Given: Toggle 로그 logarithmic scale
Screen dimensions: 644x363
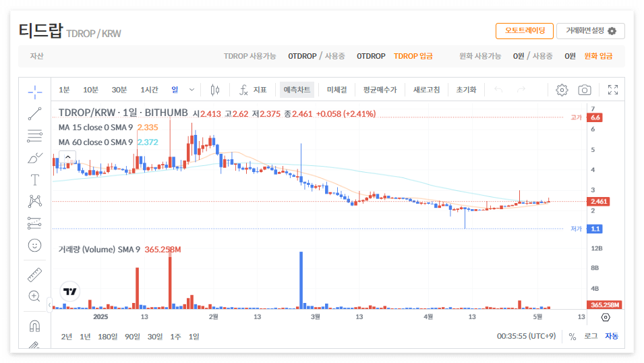Looking at the screenshot, I should pyautogui.click(x=591, y=337).
